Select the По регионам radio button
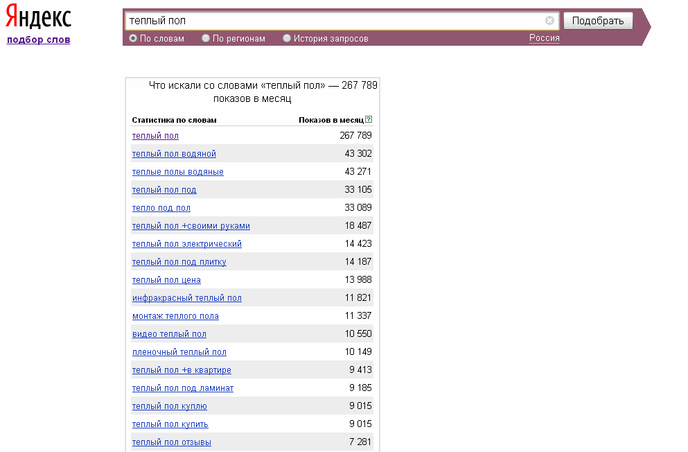This screenshot has height=452, width=688. (206, 39)
